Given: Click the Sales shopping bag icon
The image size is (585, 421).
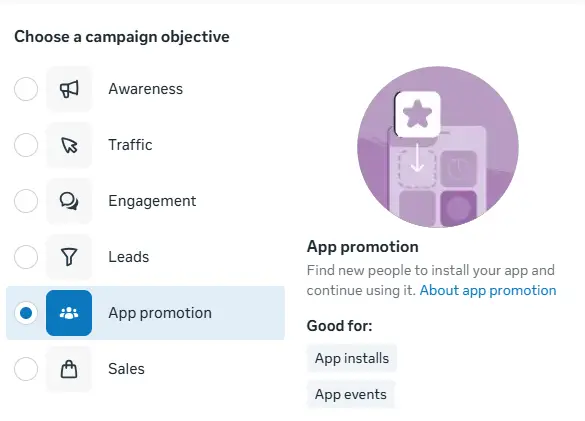Looking at the screenshot, I should [x=69, y=369].
